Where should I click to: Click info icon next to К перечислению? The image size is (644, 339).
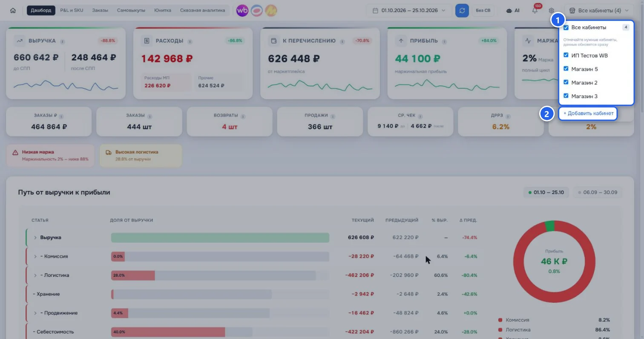pos(342,41)
